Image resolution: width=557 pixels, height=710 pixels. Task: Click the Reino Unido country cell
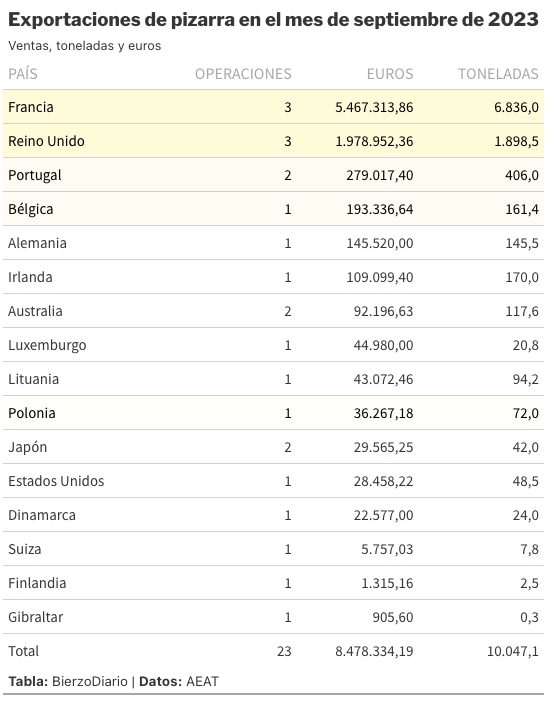pyautogui.click(x=46, y=141)
